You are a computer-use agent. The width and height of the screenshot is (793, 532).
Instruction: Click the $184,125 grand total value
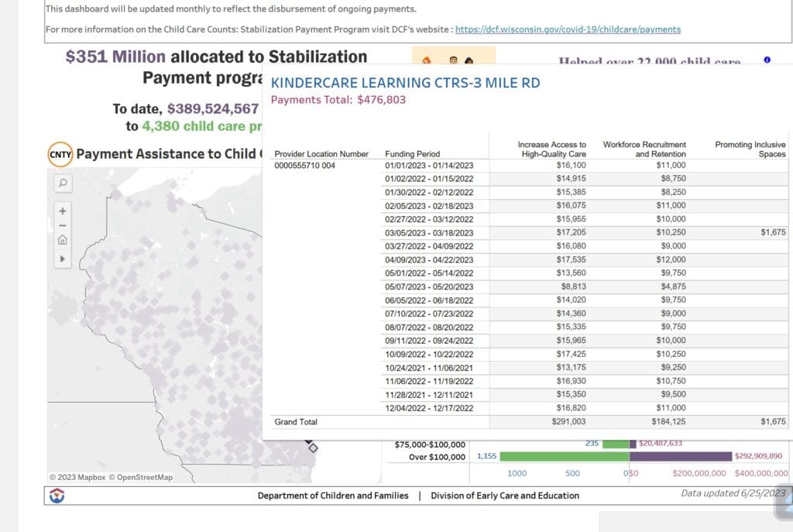(x=668, y=421)
